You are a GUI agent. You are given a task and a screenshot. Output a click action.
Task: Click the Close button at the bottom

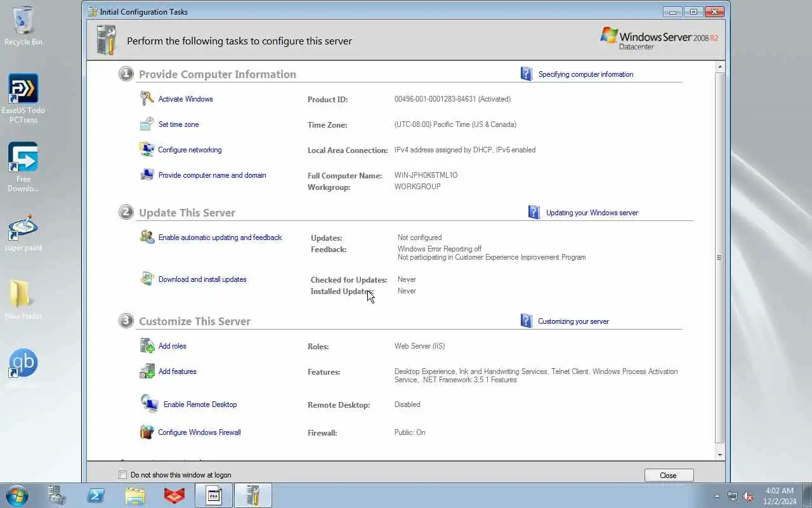click(x=669, y=475)
